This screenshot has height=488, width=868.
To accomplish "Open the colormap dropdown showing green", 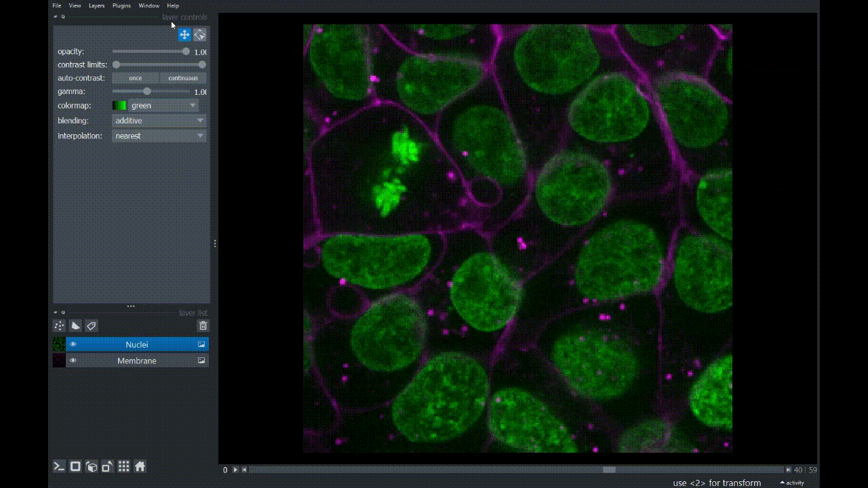I will (x=163, y=106).
